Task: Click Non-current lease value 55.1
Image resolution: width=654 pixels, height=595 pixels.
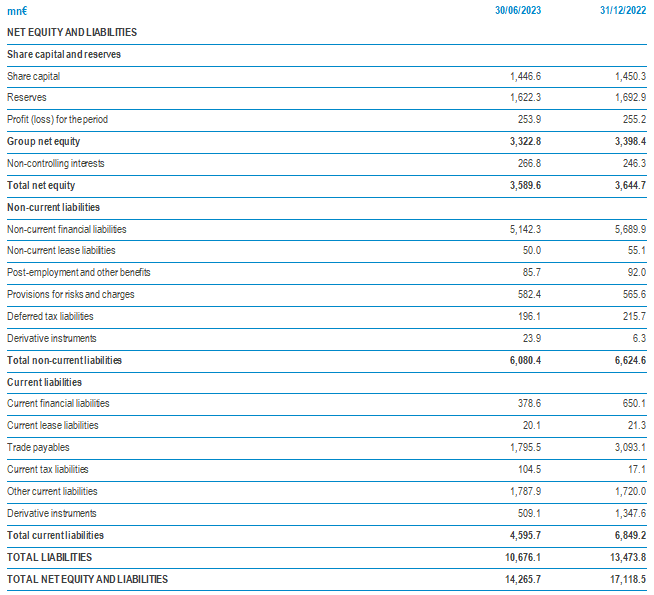Action: coord(637,250)
